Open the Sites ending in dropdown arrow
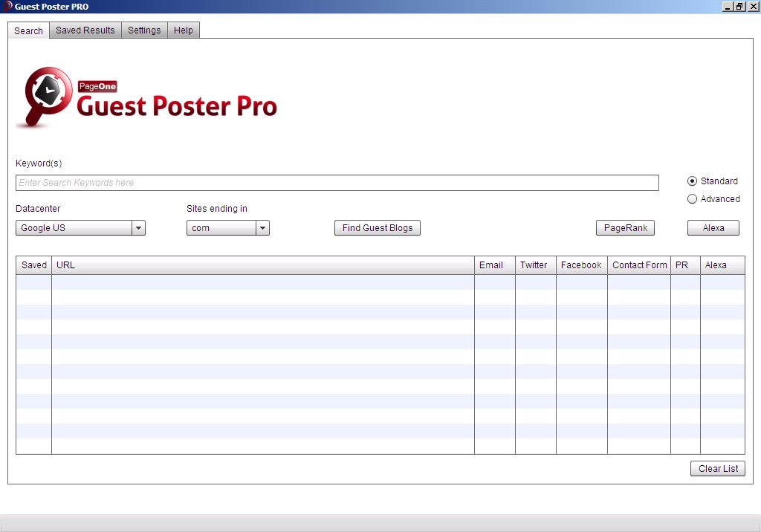 (x=262, y=227)
